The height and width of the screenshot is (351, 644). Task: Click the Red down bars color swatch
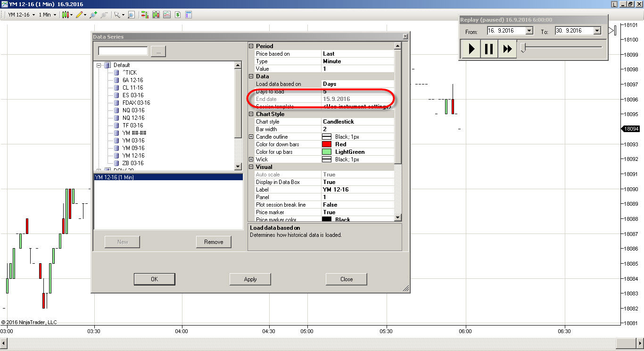click(327, 144)
